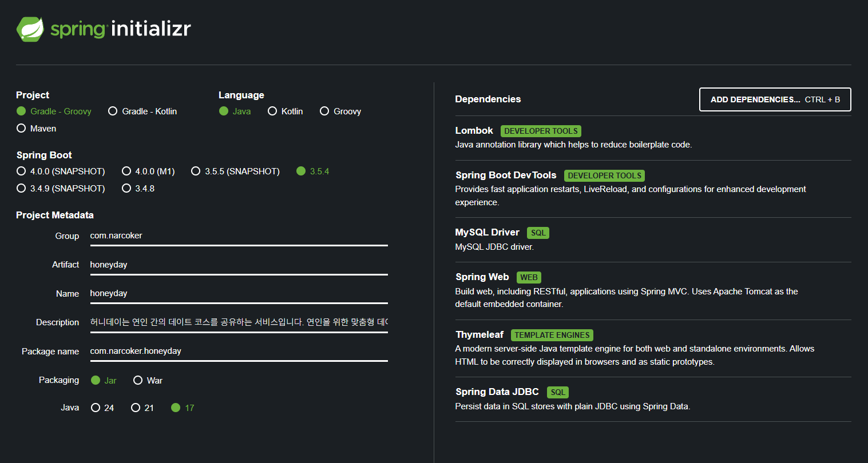This screenshot has height=463, width=868.
Task: Click the Thymeleaf dependency title
Action: (479, 335)
